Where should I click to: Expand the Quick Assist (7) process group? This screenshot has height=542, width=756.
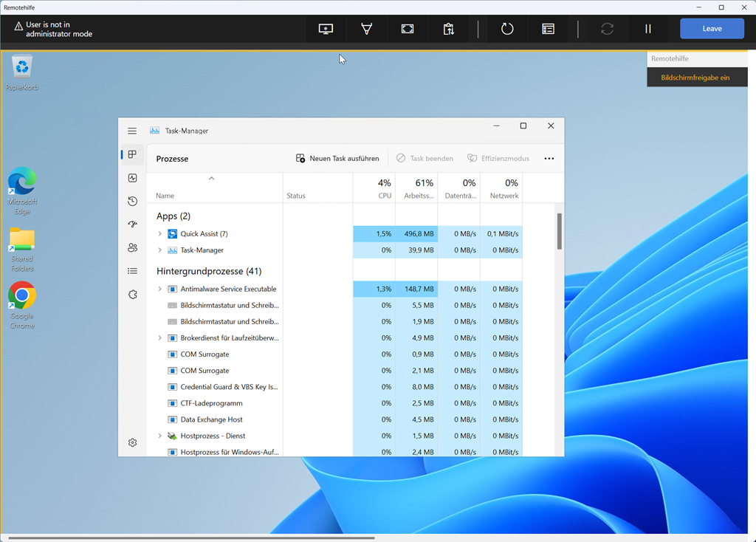point(159,234)
